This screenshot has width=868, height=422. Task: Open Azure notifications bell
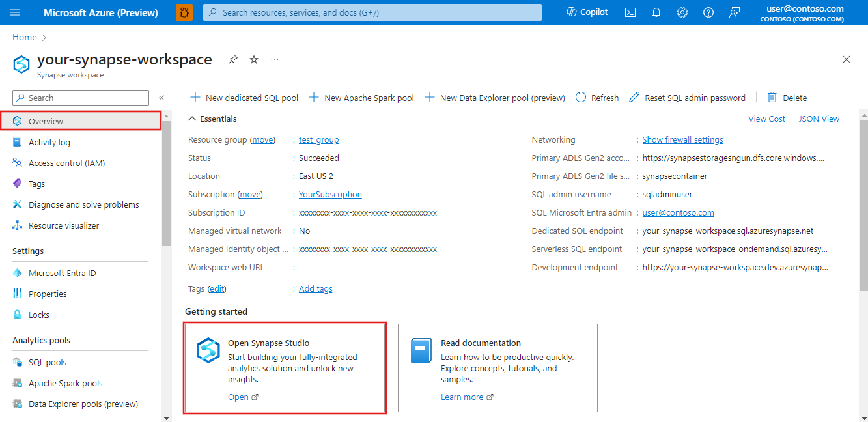[x=656, y=12]
